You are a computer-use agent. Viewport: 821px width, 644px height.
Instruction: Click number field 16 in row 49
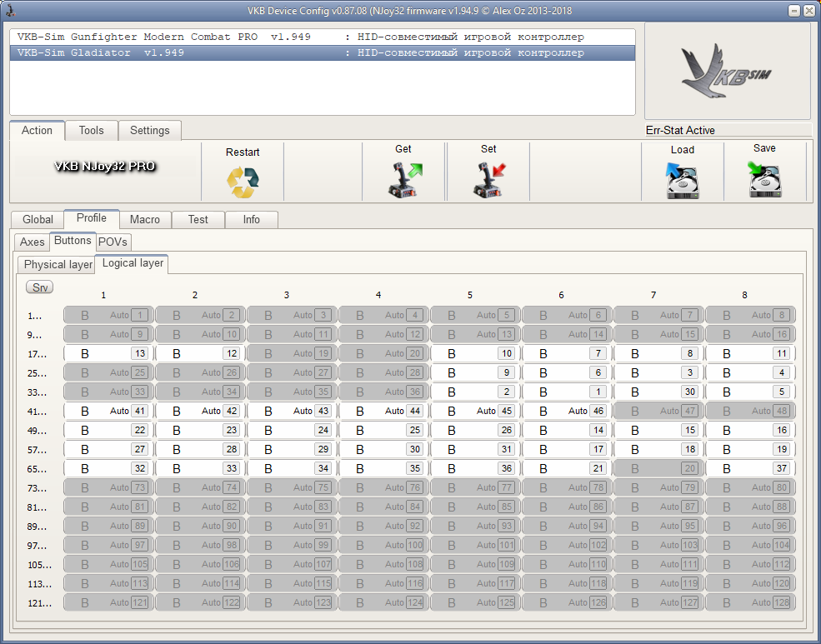(781, 430)
